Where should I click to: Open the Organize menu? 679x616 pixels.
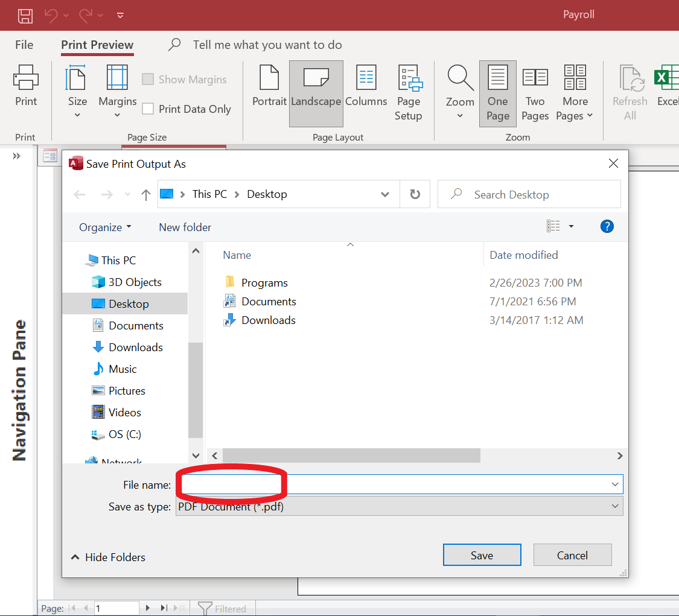[x=105, y=227]
